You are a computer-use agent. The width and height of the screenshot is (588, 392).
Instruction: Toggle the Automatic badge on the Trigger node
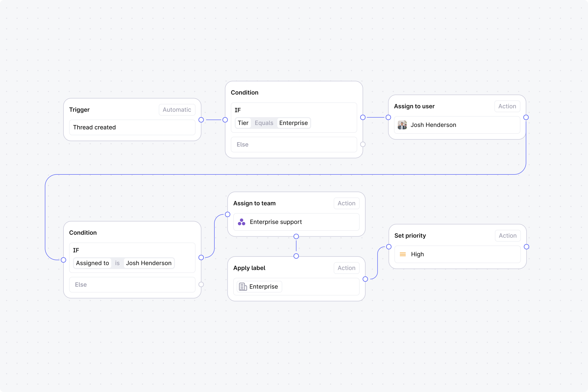[x=177, y=110]
